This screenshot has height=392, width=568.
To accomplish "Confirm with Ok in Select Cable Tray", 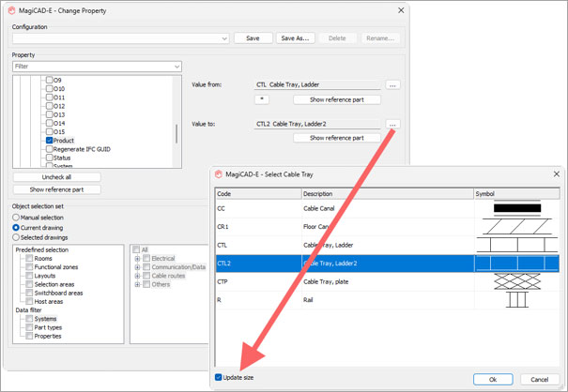I will [493, 379].
